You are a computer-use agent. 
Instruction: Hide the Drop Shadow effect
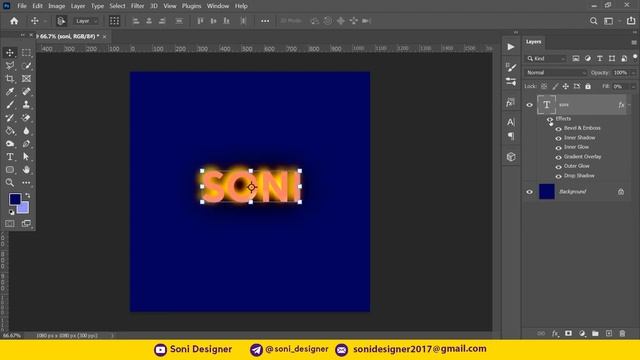(558, 176)
